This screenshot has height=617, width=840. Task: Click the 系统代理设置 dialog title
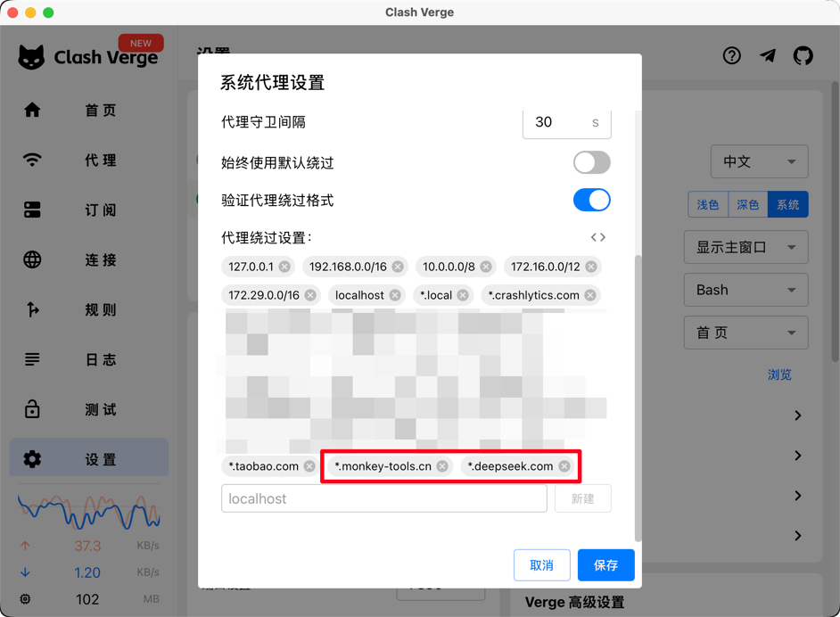pos(272,83)
